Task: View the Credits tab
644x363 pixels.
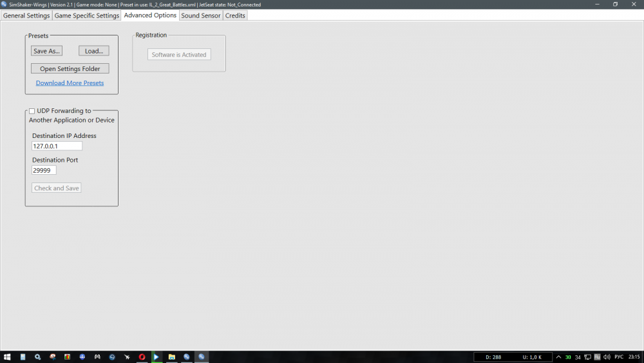Action: point(235,15)
